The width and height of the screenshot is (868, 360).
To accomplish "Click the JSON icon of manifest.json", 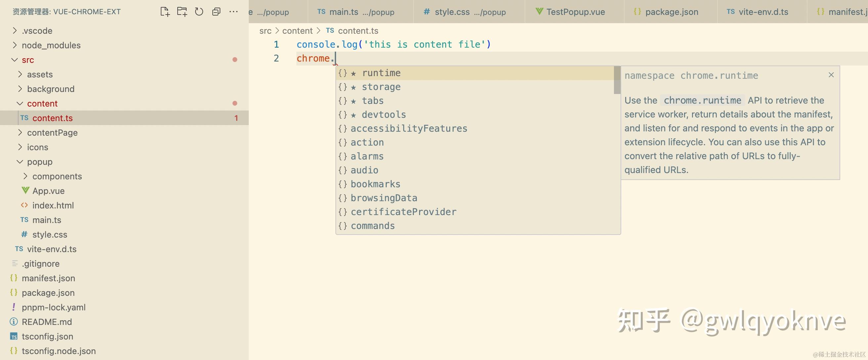I will pos(14,278).
